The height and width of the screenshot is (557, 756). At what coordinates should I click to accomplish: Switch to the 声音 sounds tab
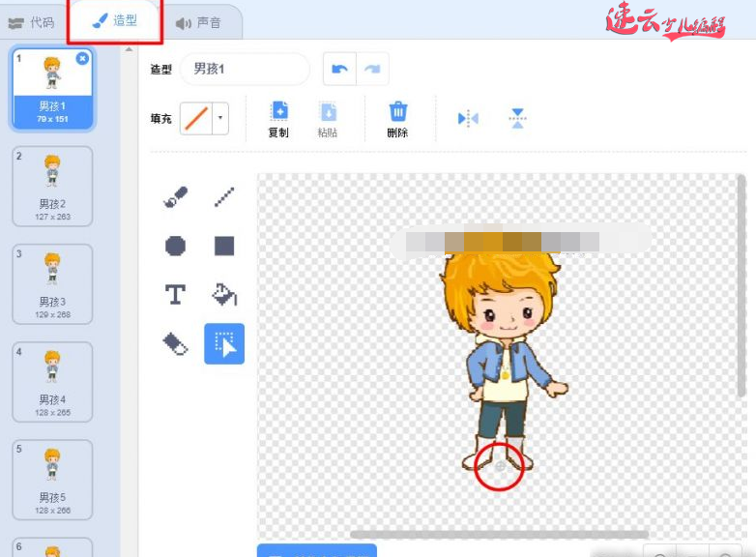click(198, 22)
